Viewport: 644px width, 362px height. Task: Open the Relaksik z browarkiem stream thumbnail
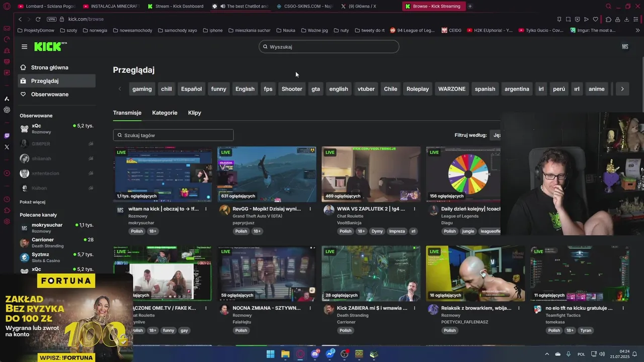click(475, 274)
